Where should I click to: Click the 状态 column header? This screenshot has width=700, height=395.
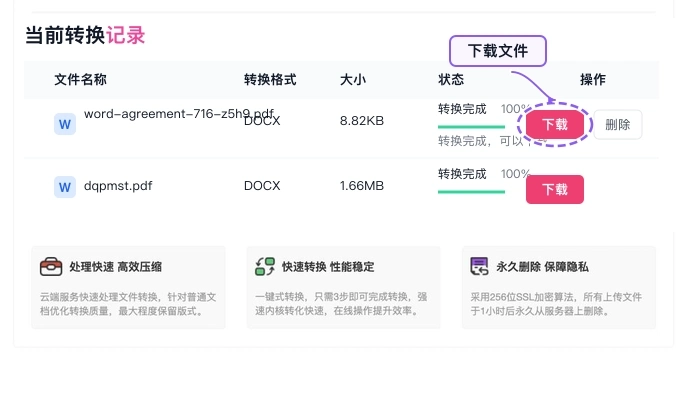tap(451, 79)
